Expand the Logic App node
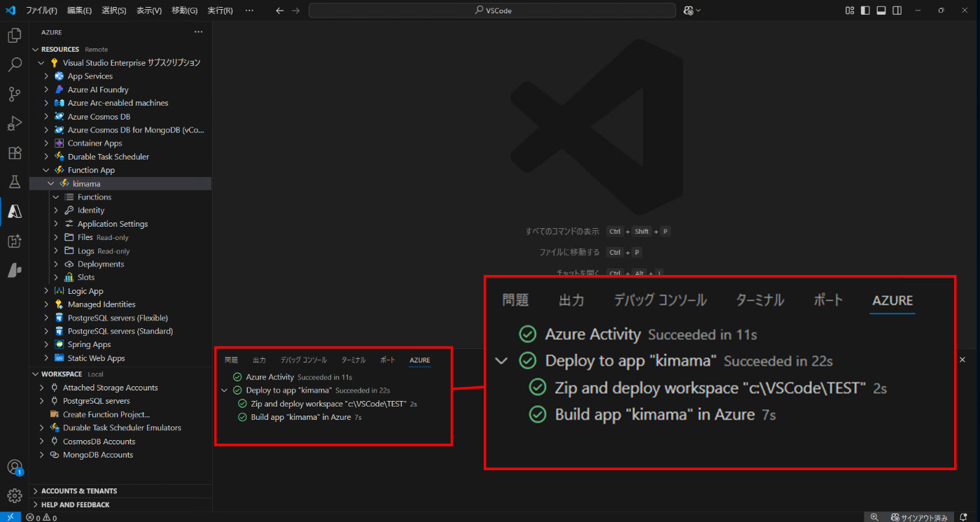 (x=46, y=291)
